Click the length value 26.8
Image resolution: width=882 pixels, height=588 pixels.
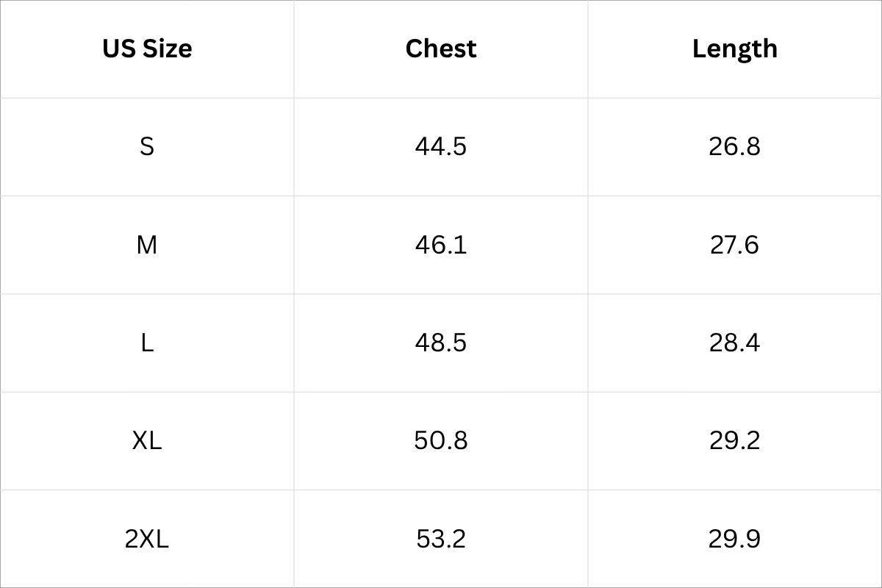click(x=734, y=146)
